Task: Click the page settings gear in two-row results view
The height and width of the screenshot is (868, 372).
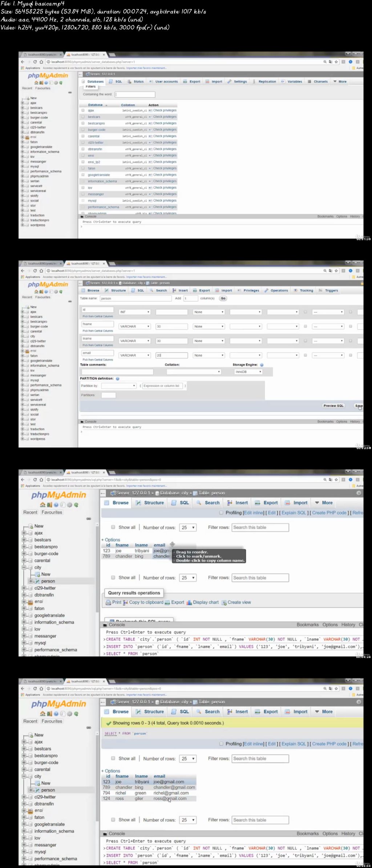Action: [x=359, y=493]
